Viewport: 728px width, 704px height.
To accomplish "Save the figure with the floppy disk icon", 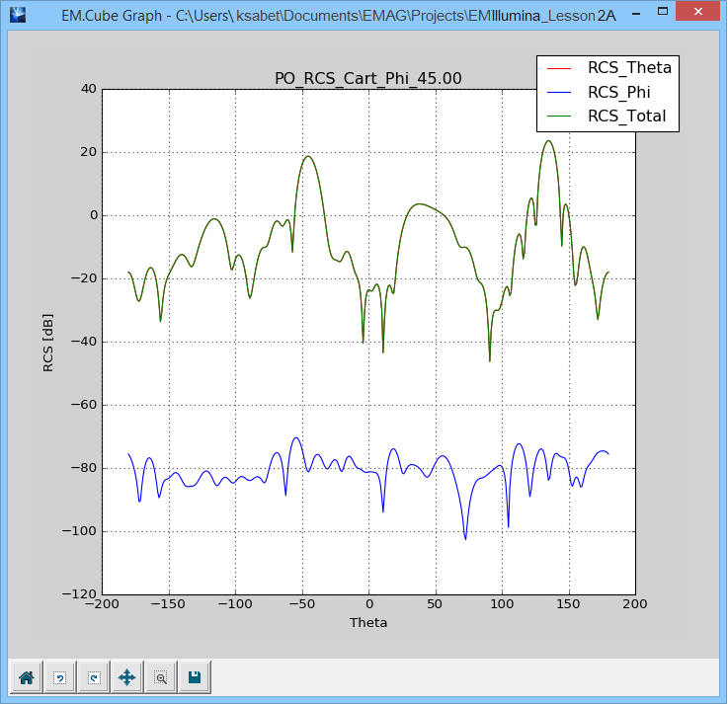I will (x=195, y=677).
